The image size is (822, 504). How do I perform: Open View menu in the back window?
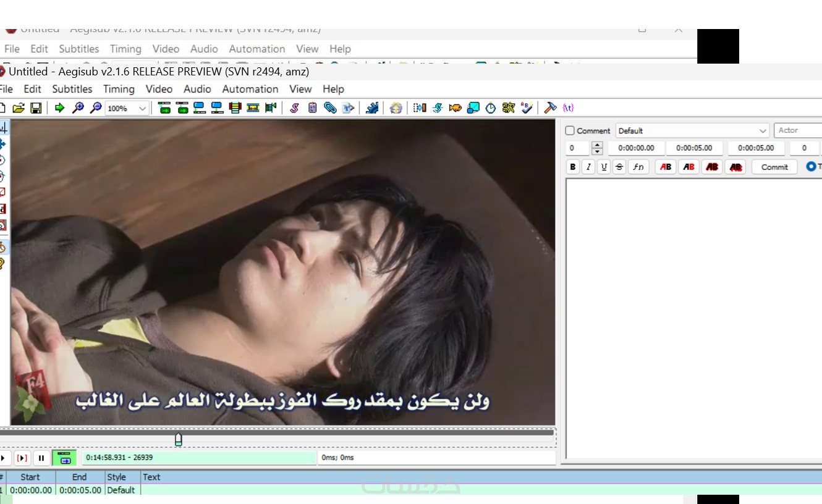(307, 49)
